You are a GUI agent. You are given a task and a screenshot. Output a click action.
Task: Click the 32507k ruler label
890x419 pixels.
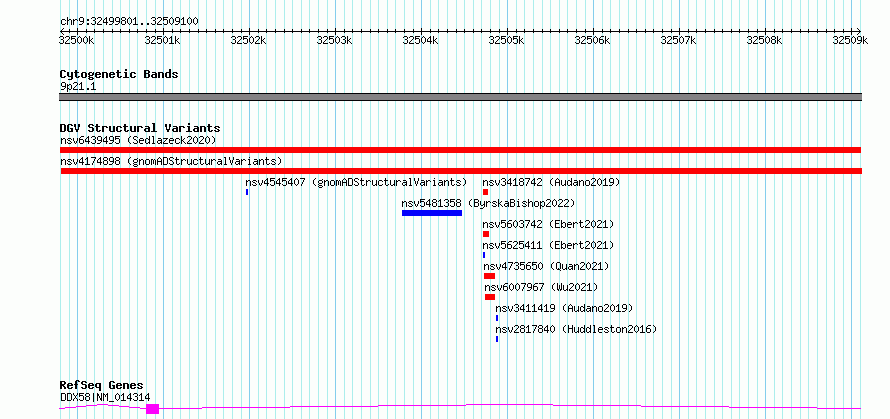(x=679, y=40)
